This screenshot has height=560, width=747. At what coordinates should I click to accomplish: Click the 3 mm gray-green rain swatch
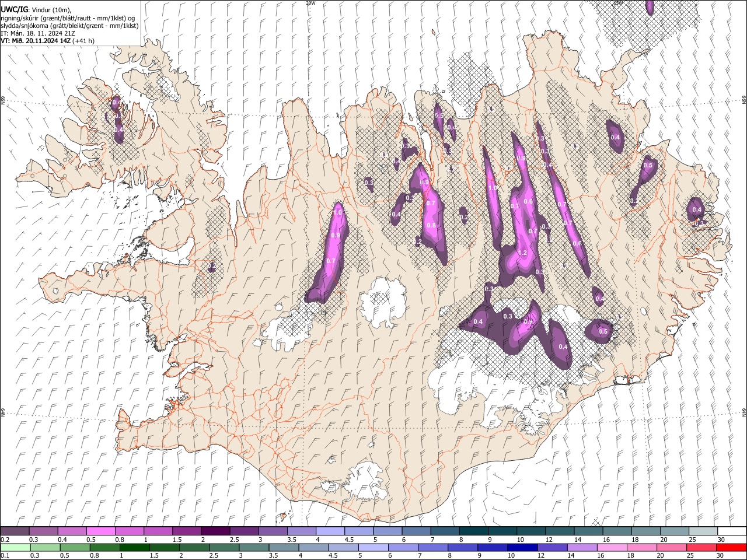point(254,547)
